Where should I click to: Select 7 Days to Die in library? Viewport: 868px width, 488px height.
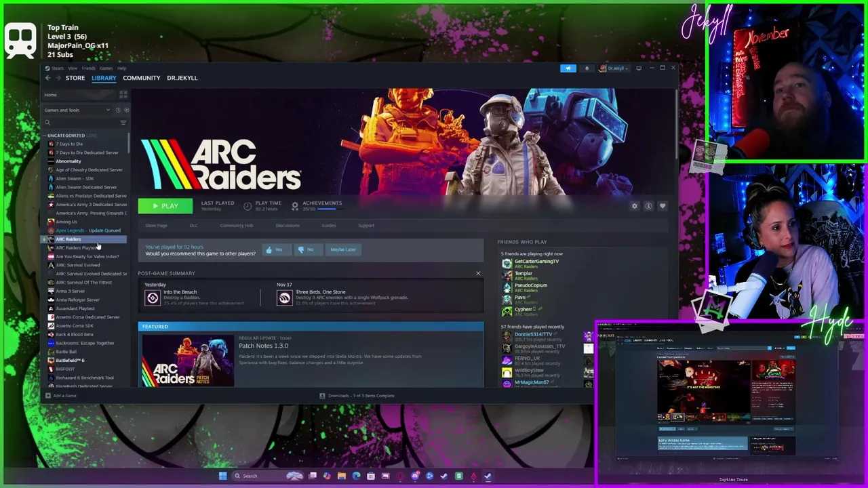(69, 144)
